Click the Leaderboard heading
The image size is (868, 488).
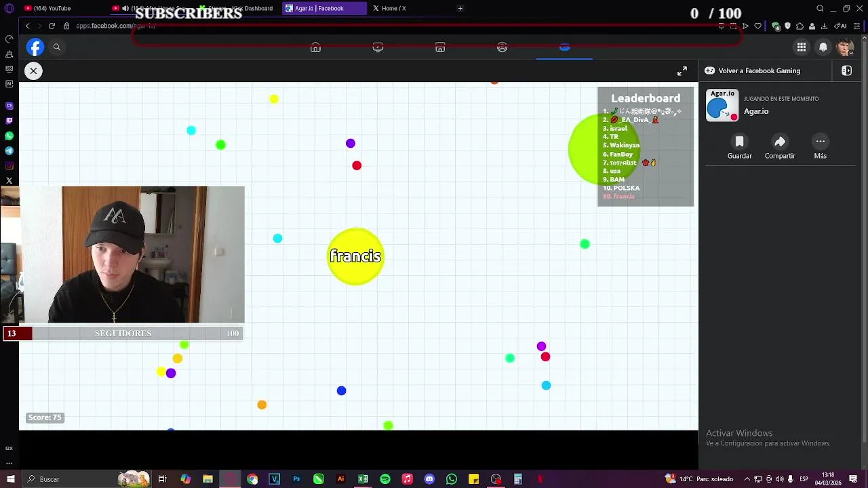point(646,98)
